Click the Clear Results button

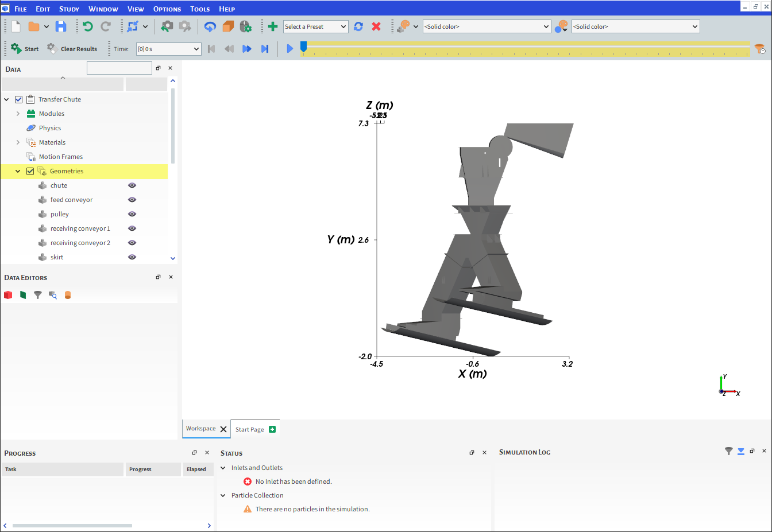(72, 49)
